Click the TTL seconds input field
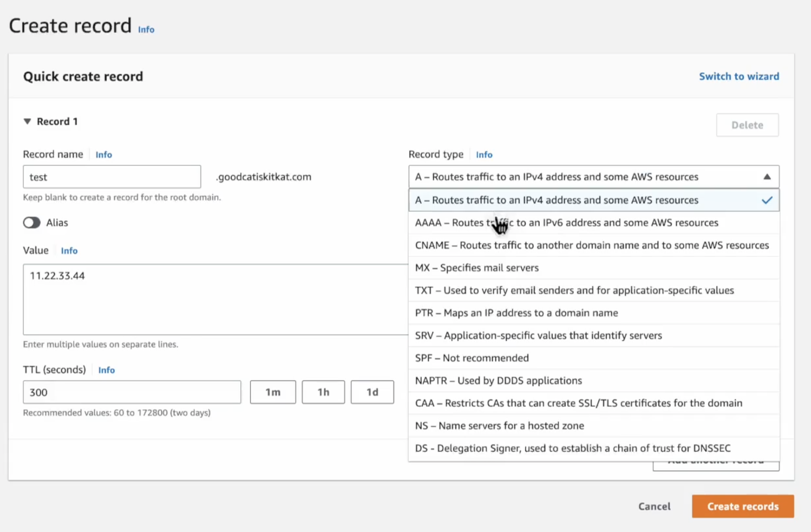 tap(132, 392)
